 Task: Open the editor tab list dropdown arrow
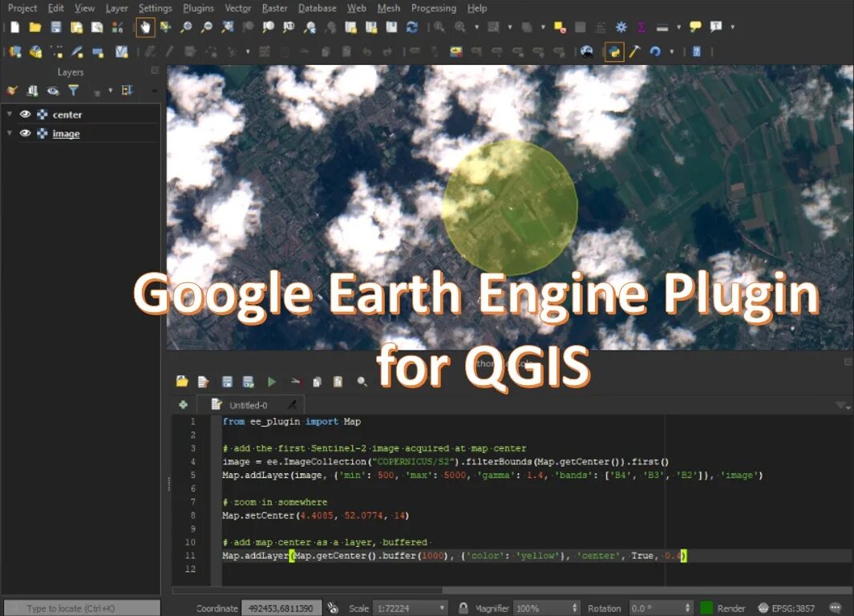tap(842, 405)
